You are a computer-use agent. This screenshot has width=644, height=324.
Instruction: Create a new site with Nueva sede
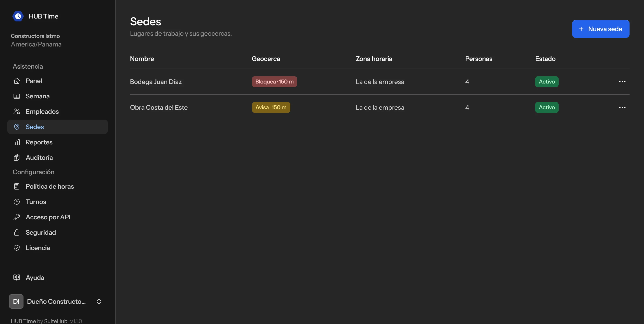(x=600, y=29)
